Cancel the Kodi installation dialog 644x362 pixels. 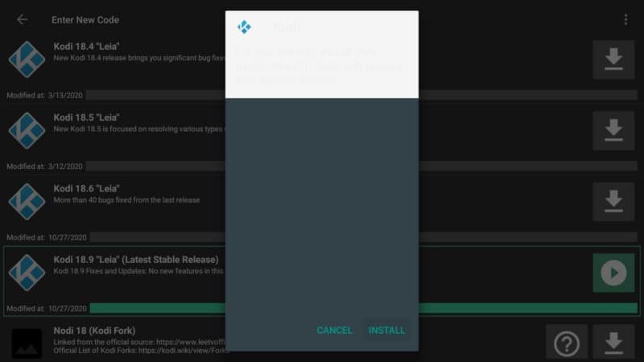tap(334, 331)
